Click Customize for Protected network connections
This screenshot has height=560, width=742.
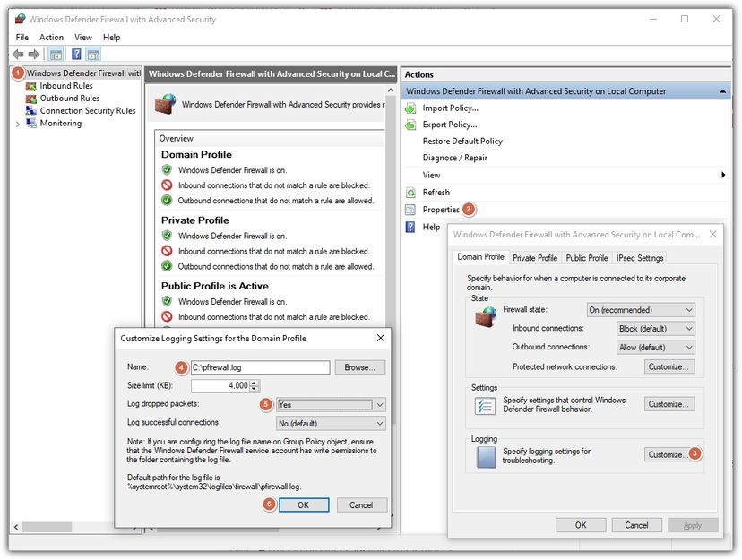click(669, 366)
